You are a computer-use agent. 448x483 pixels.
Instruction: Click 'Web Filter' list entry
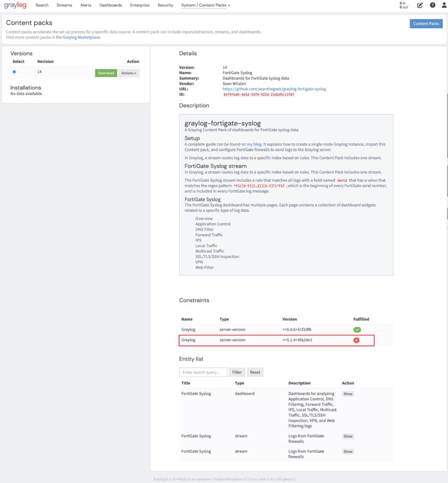coord(205,268)
